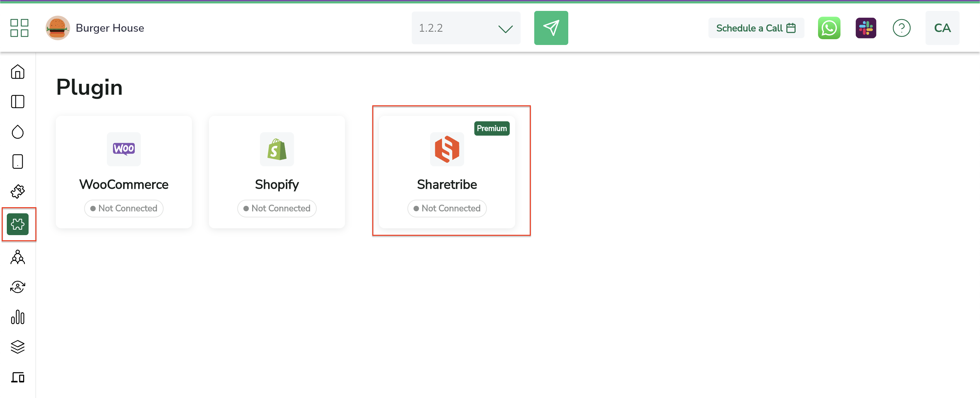Click Schedule a Call button

tap(755, 28)
